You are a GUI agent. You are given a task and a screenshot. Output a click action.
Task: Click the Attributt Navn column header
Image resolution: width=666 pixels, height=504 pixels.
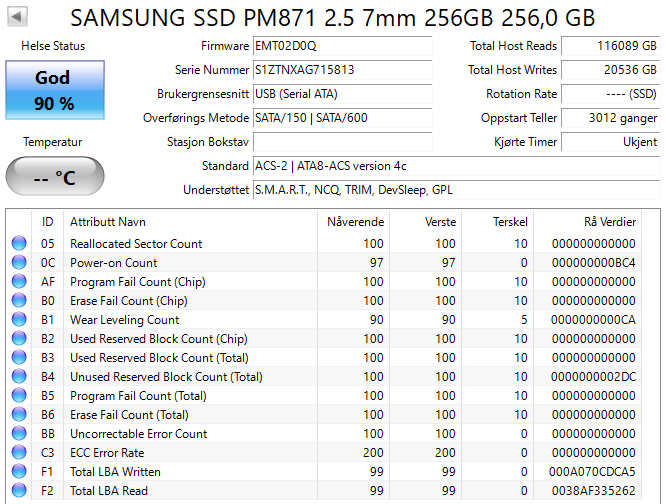click(x=107, y=222)
